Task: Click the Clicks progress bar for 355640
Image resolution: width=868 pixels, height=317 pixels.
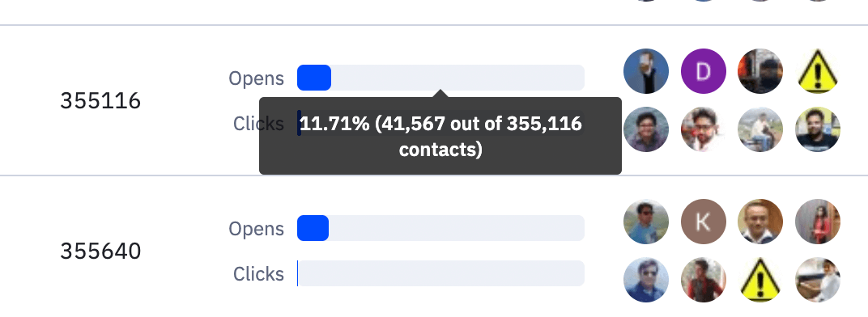Action: (440, 273)
